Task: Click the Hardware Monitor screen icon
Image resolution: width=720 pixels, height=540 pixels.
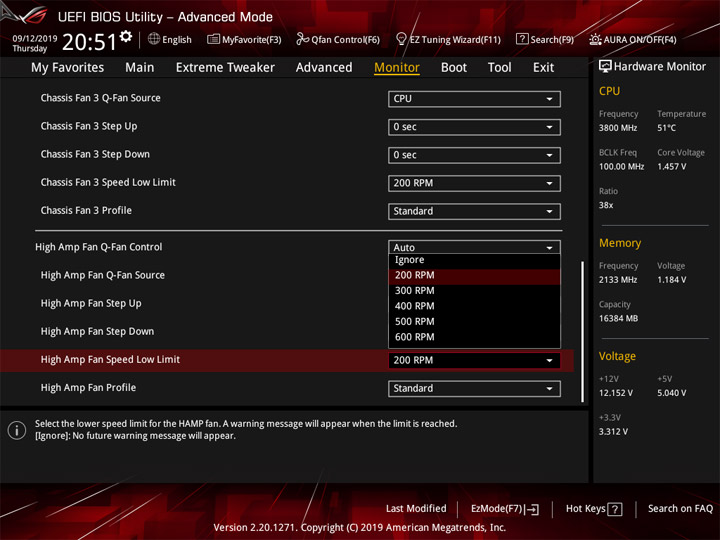Action: [x=605, y=67]
